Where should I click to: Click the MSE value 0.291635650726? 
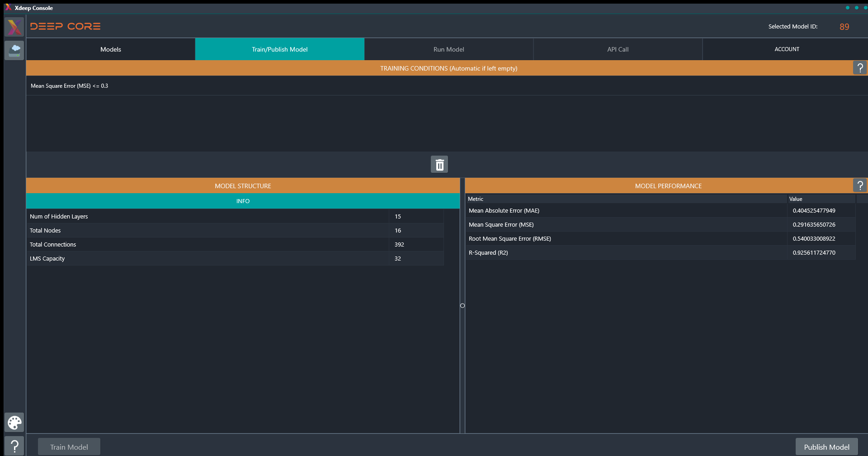pos(814,225)
